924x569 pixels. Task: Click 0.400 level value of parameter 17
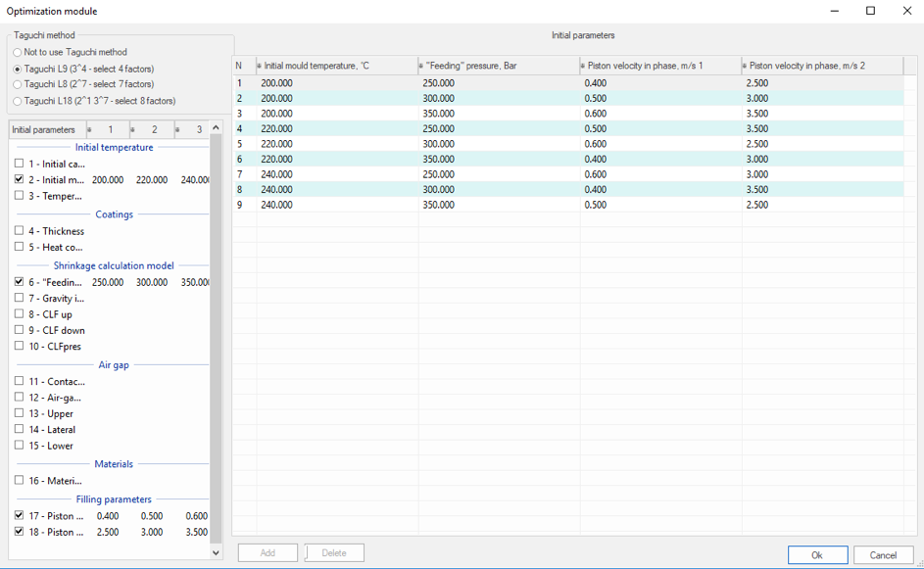tap(108, 516)
